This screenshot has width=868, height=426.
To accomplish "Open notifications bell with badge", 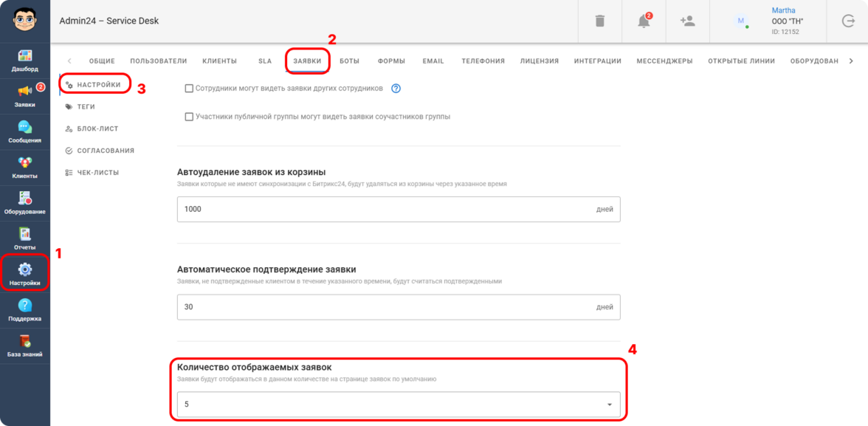I will (x=644, y=21).
